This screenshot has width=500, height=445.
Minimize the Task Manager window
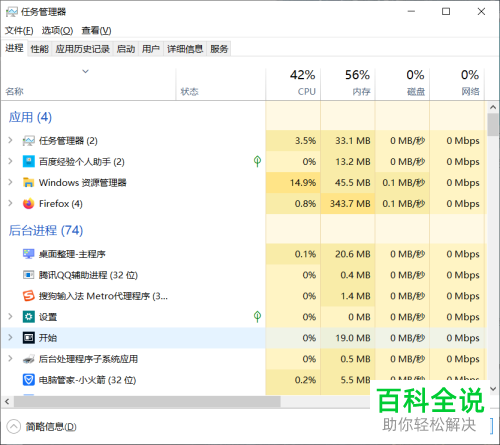[411, 12]
